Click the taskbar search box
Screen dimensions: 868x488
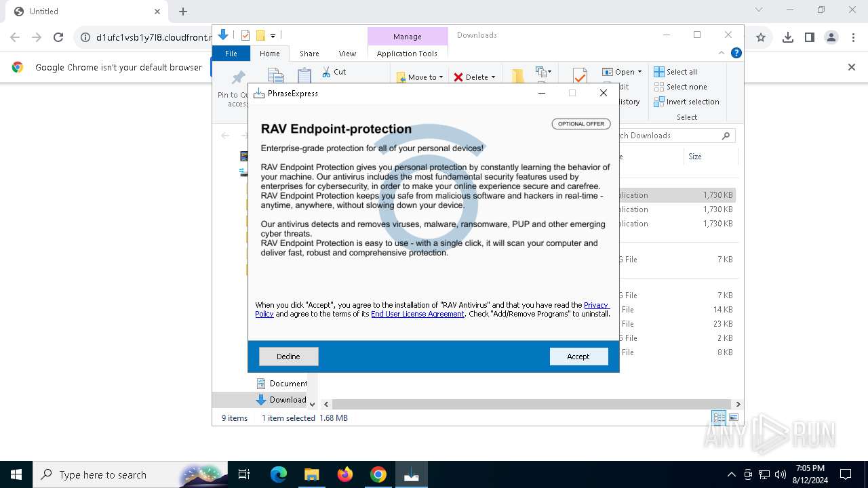(130, 474)
